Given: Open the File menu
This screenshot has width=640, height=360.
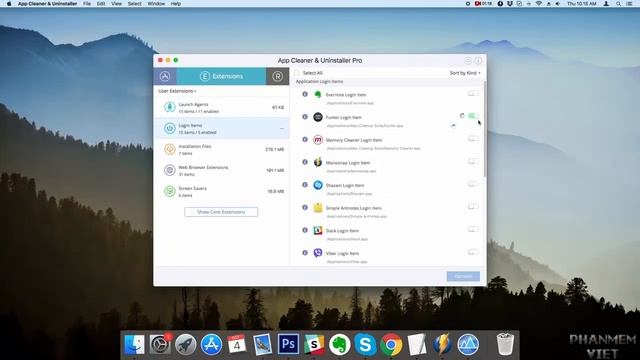Looking at the screenshot, I should click(87, 4).
